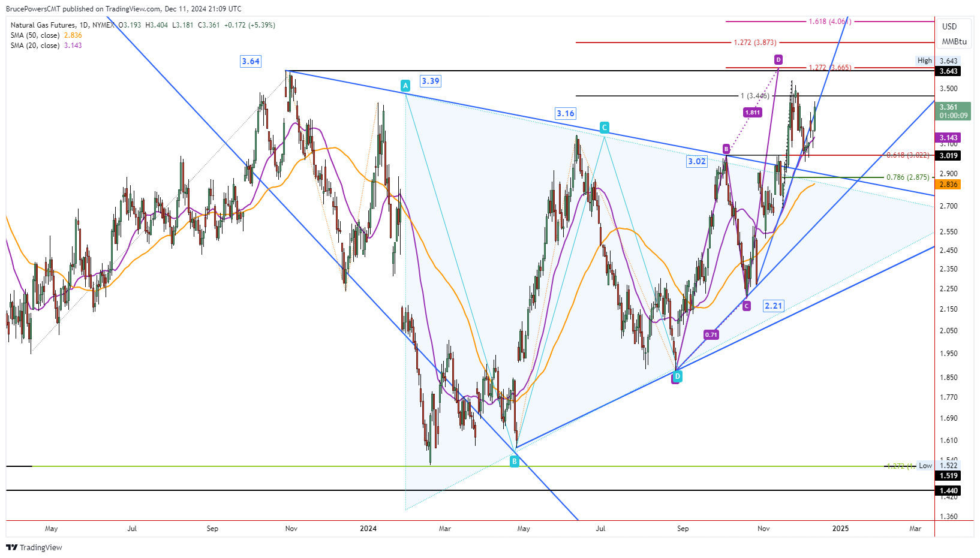Click the black 1.440 price axis label
The height and width of the screenshot is (558, 980).
coord(948,491)
